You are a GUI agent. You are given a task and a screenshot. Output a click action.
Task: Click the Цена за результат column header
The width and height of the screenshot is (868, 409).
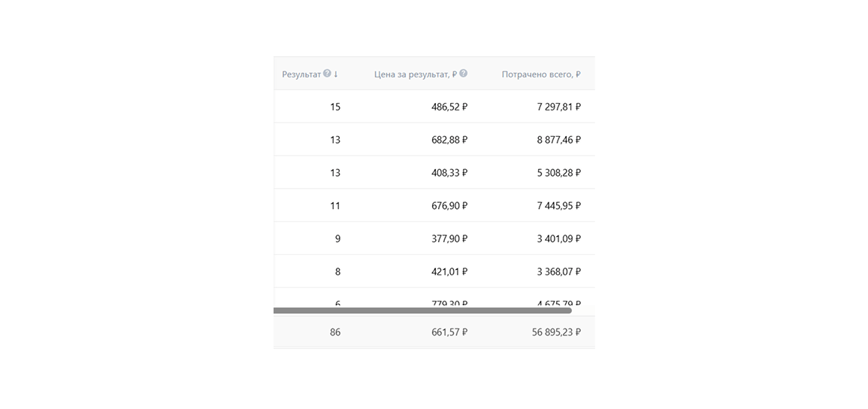click(415, 74)
